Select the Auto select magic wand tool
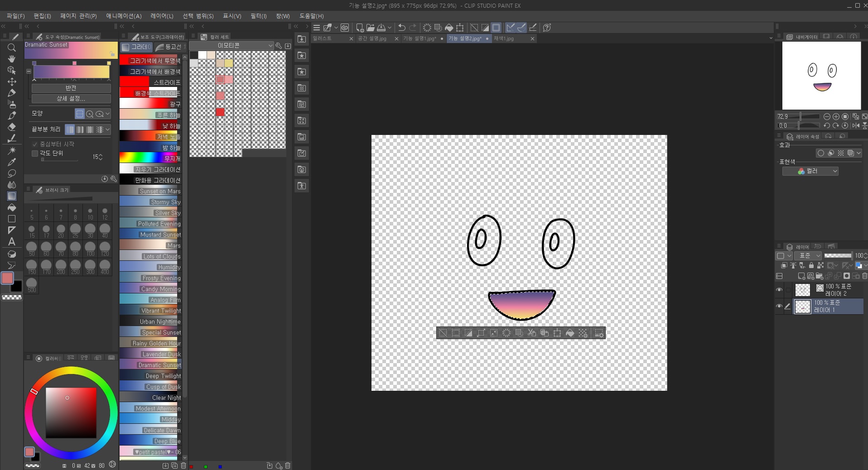 [12, 150]
